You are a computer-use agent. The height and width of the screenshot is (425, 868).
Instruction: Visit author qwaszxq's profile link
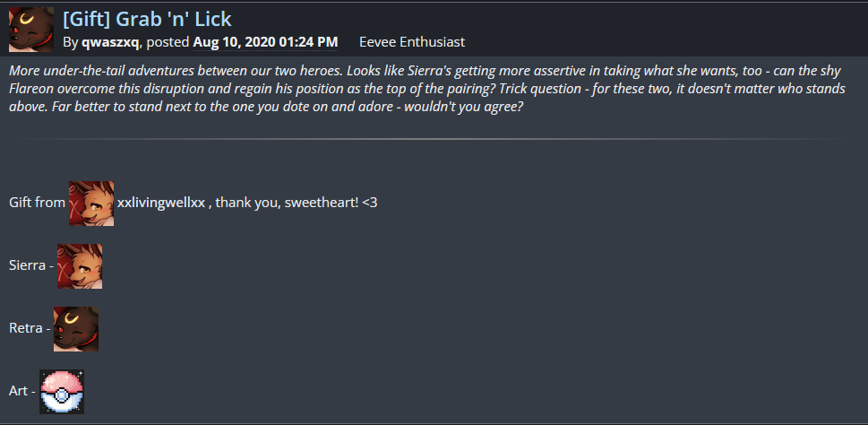(x=111, y=42)
